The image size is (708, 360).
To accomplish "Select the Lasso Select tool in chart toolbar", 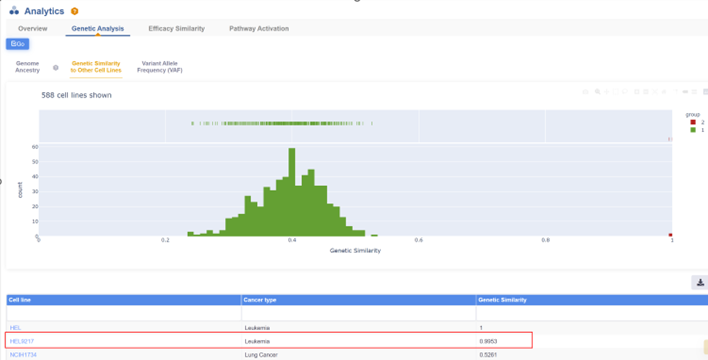I will tap(625, 92).
